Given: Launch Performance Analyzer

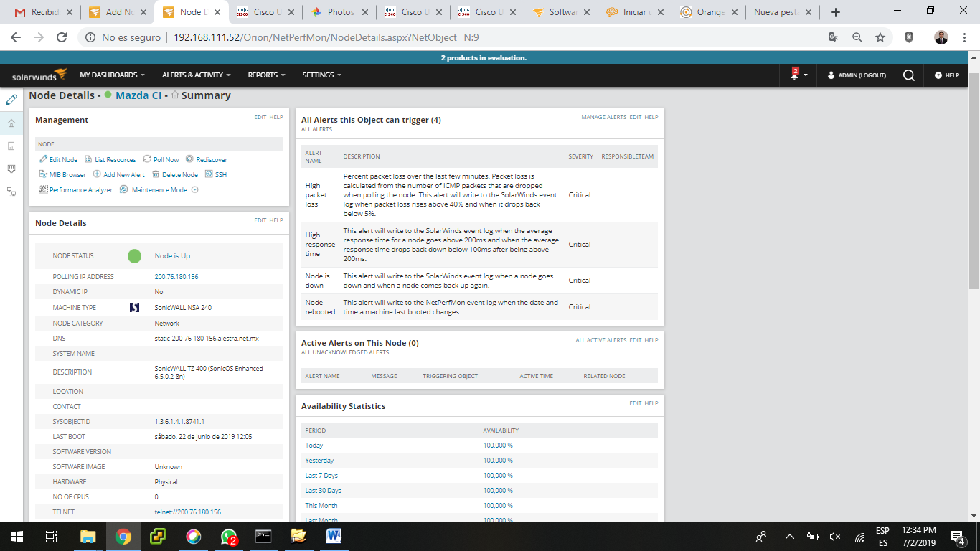Looking at the screenshot, I should pyautogui.click(x=76, y=189).
